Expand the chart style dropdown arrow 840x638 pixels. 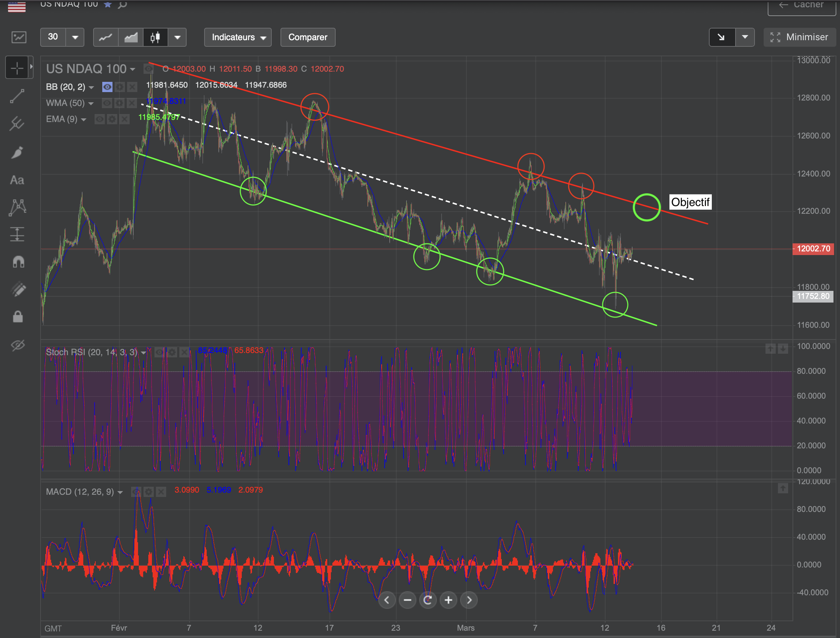(x=177, y=37)
